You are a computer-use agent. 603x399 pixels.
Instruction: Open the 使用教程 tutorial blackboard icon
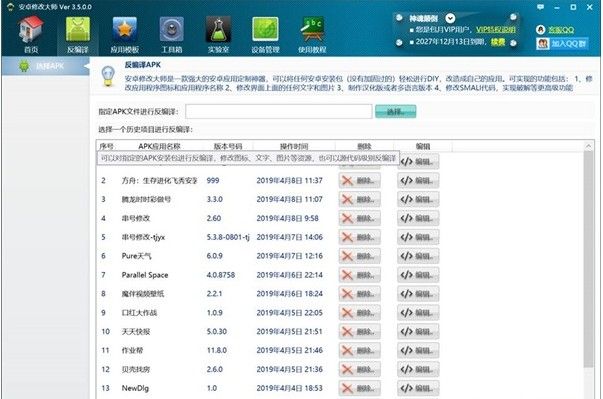point(312,34)
